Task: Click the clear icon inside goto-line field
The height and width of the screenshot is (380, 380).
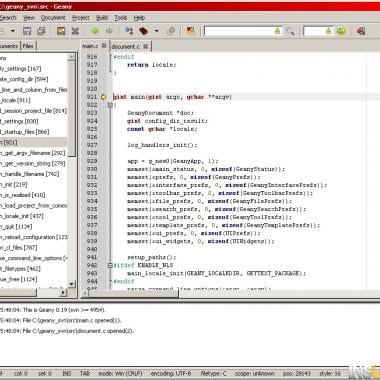Action: (328, 31)
